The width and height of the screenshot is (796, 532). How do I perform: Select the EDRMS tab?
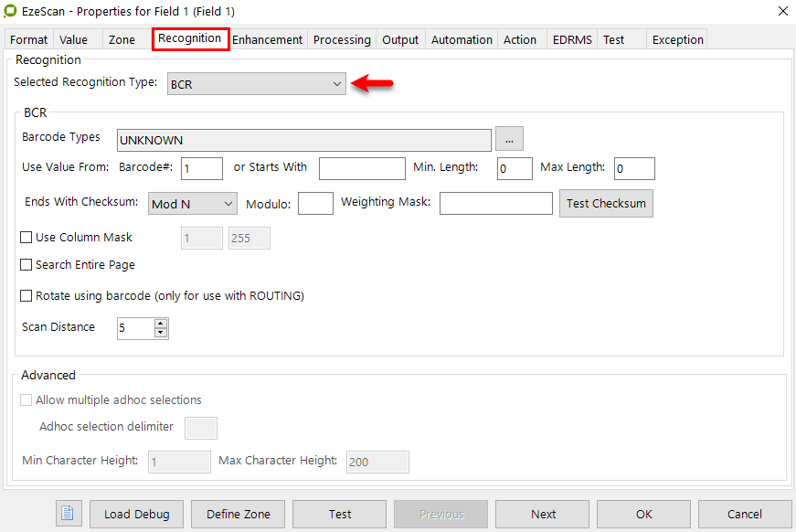572,39
